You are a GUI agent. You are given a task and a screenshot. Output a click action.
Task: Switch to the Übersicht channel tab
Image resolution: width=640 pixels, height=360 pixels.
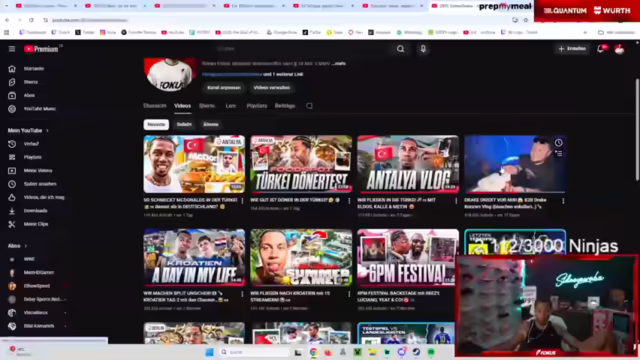click(x=155, y=106)
